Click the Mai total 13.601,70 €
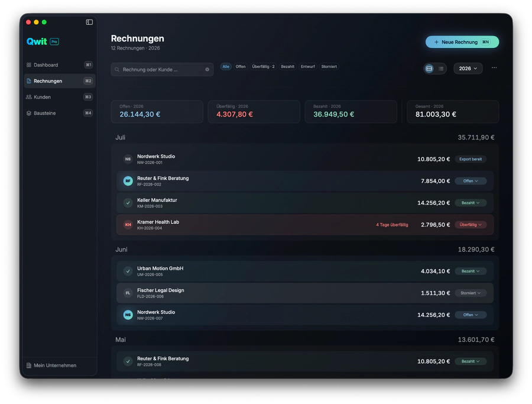 point(476,340)
